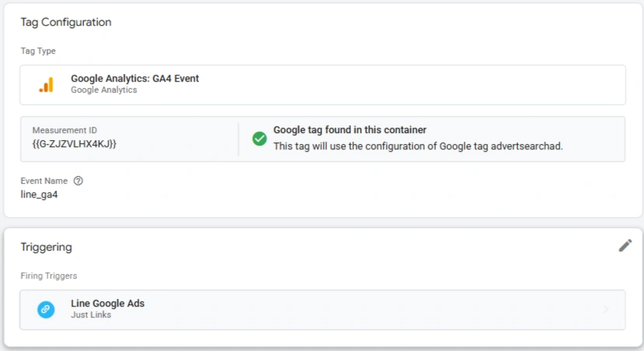Open the Line Google Ads firing trigger
The width and height of the screenshot is (644, 351).
(x=323, y=310)
